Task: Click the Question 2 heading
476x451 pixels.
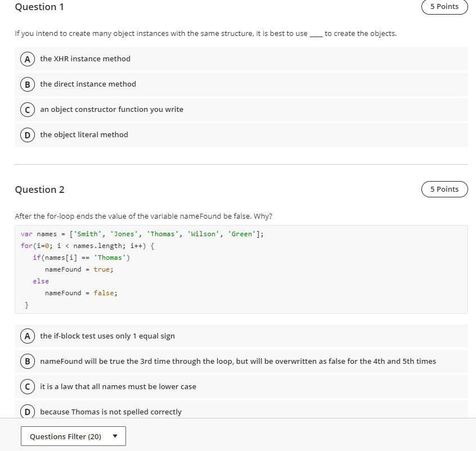Action: (39, 190)
